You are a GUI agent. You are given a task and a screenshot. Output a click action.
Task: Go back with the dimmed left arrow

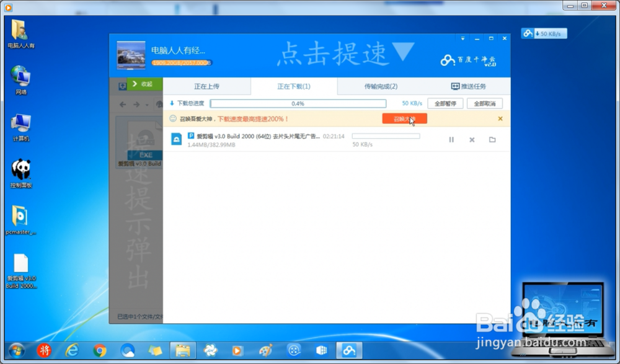tap(123, 104)
